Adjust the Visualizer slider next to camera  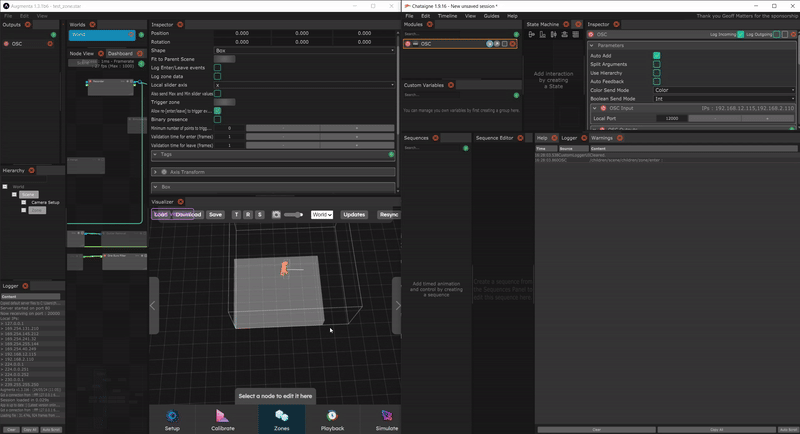(293, 215)
